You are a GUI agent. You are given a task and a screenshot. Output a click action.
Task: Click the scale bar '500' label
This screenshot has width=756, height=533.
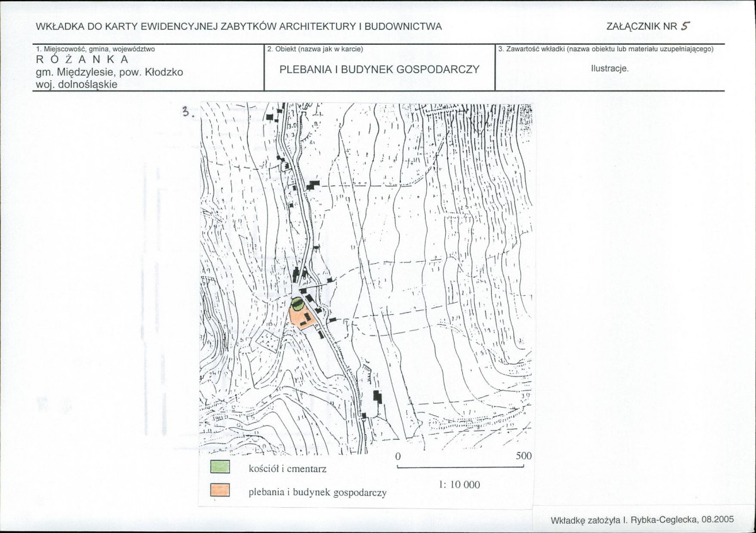tap(523, 456)
